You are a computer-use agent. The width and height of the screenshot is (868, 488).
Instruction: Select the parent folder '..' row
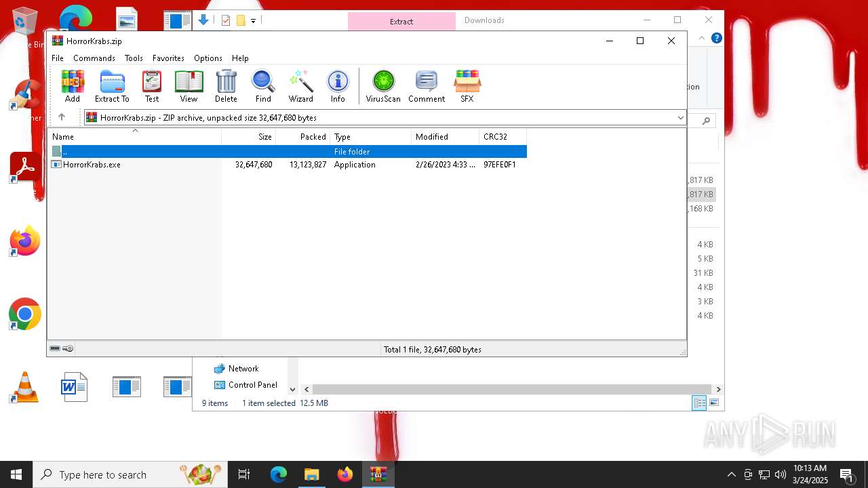(x=287, y=152)
